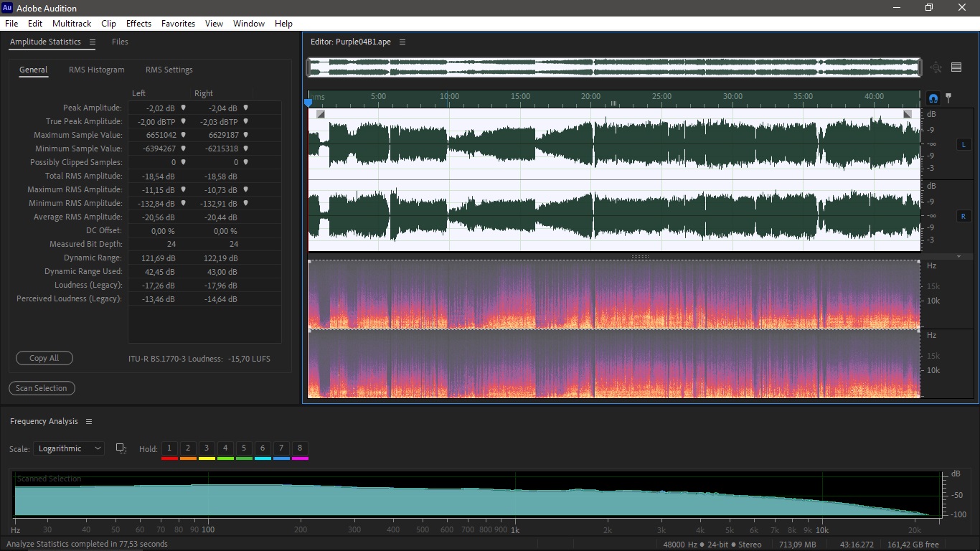The image size is (980, 551).
Task: Click the playhead at the timeline start
Action: click(x=308, y=103)
